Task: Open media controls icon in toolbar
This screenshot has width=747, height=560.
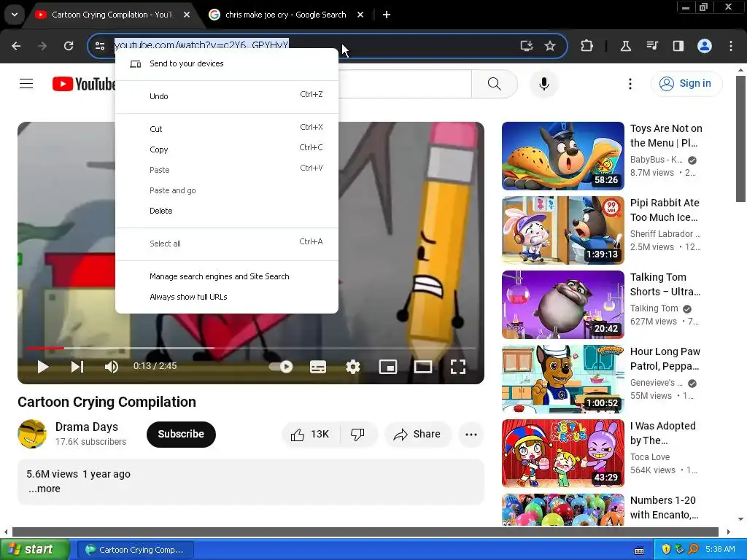Action: [652, 46]
